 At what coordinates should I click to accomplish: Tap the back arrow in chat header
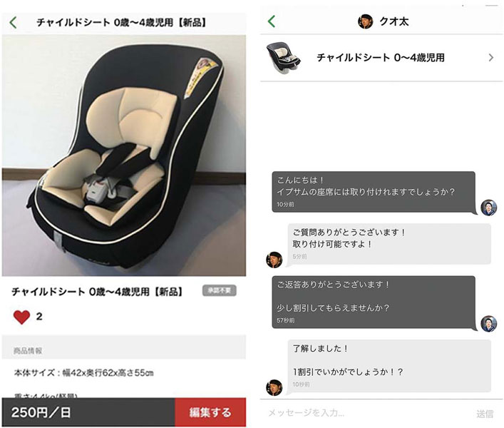point(272,21)
